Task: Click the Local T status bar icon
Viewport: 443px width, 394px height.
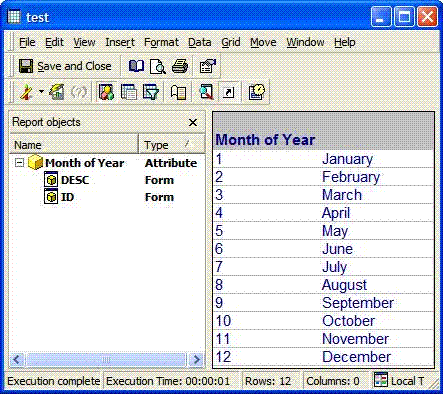Action: point(381,380)
